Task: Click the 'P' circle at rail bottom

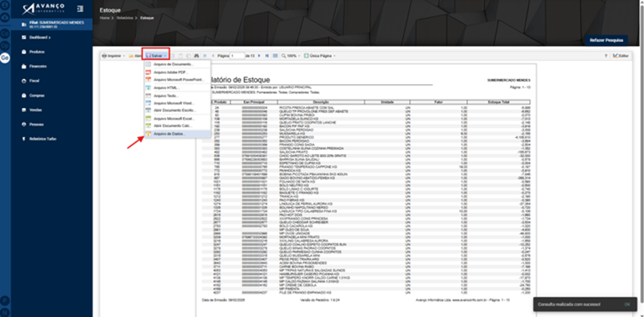Action: 5,301
